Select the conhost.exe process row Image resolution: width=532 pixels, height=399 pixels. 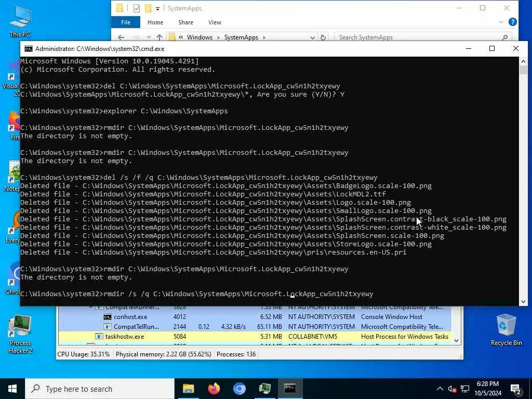coord(255,317)
